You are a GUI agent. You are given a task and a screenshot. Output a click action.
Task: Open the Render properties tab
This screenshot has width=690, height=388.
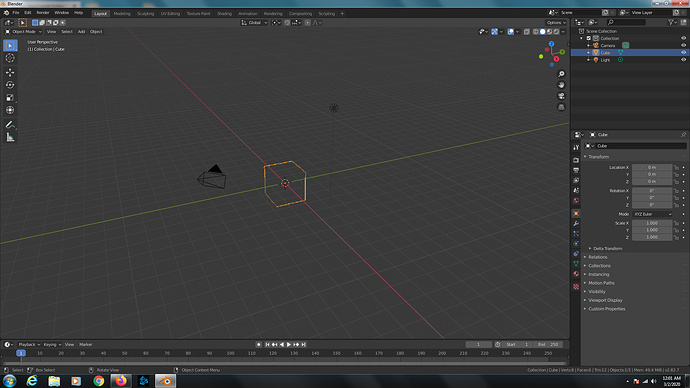576,160
